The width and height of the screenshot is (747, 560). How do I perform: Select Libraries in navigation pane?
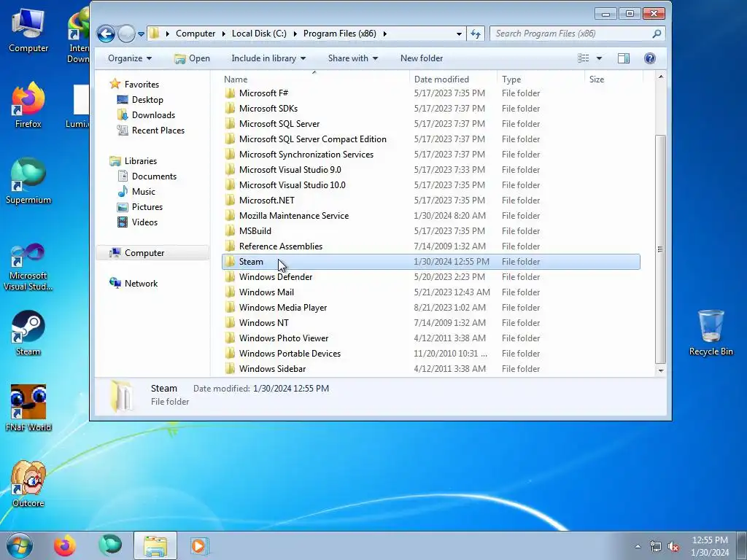point(141,161)
